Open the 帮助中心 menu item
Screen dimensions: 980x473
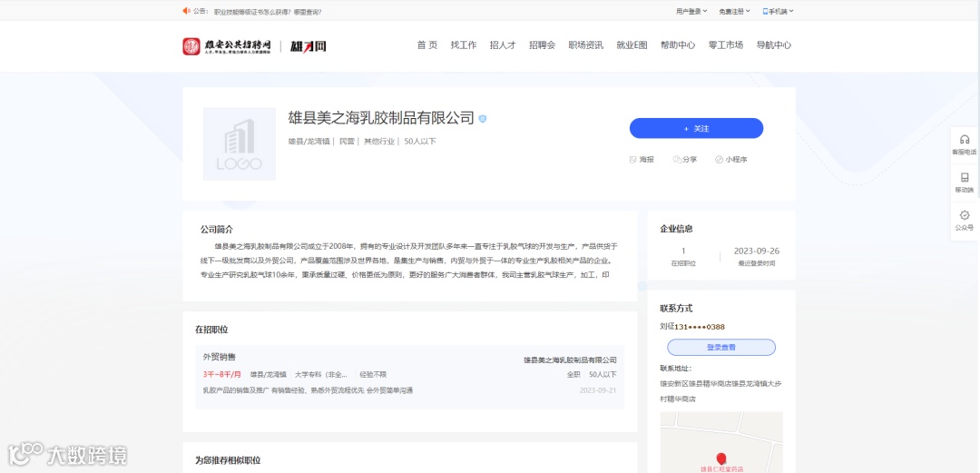[x=678, y=45]
